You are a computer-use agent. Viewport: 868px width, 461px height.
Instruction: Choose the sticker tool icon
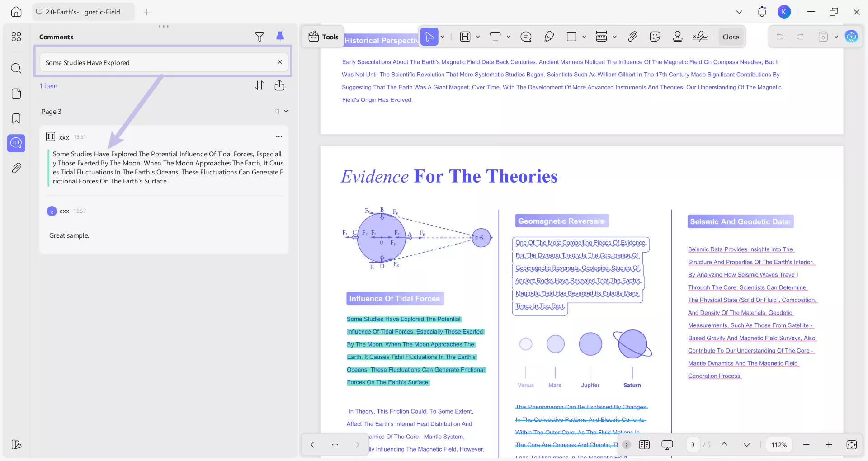pyautogui.click(x=655, y=37)
